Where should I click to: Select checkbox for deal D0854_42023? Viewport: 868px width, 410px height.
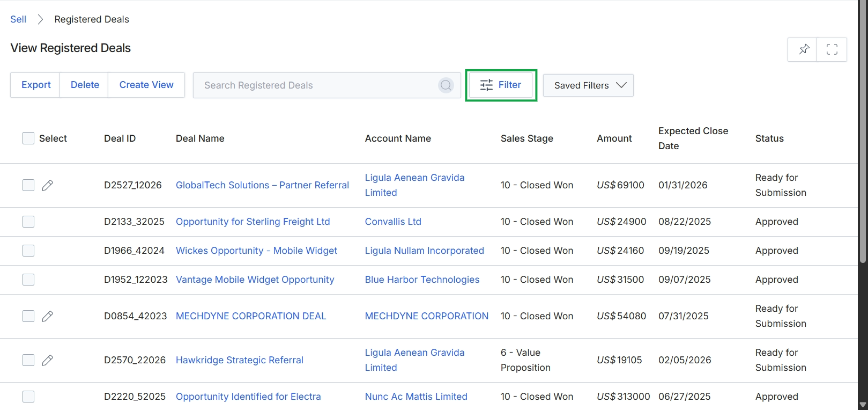click(28, 316)
